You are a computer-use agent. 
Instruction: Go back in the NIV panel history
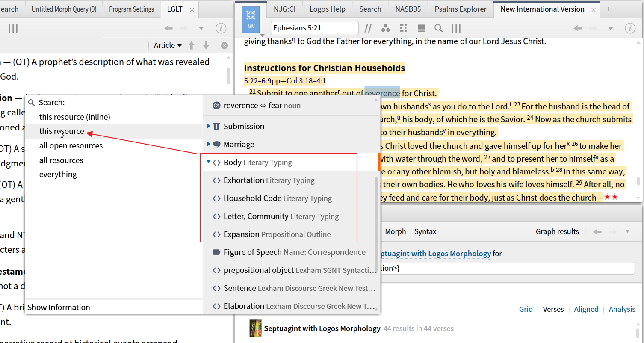click(578, 28)
